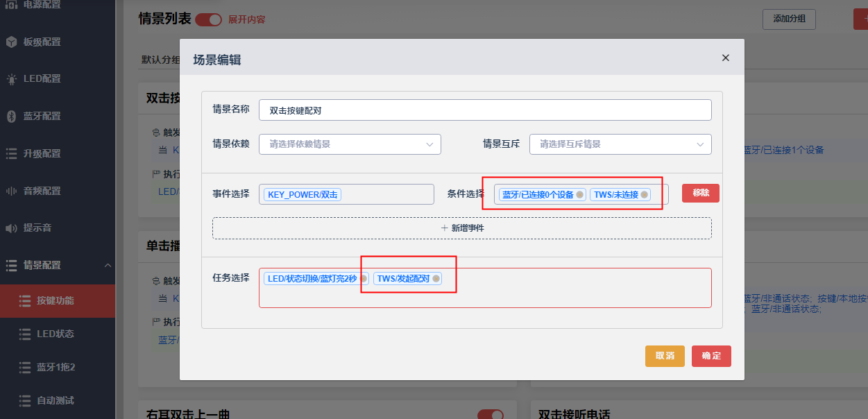This screenshot has height=419, width=868.
Task: Remove the TWS/发起配对 task tag
Action: point(436,279)
